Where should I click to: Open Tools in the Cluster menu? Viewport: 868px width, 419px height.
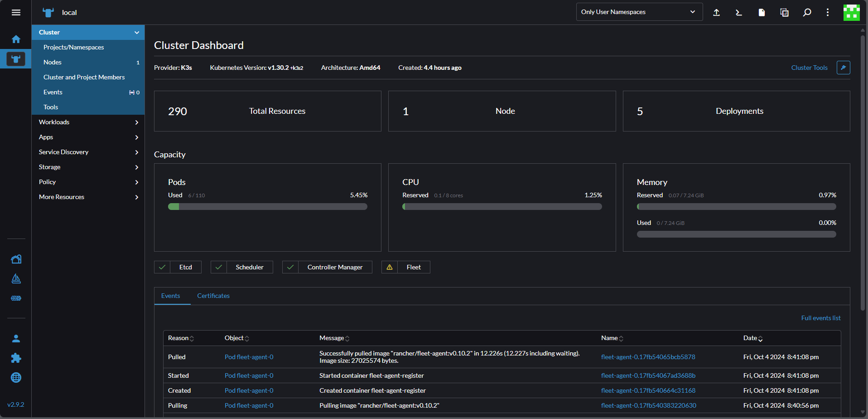pyautogui.click(x=88, y=107)
